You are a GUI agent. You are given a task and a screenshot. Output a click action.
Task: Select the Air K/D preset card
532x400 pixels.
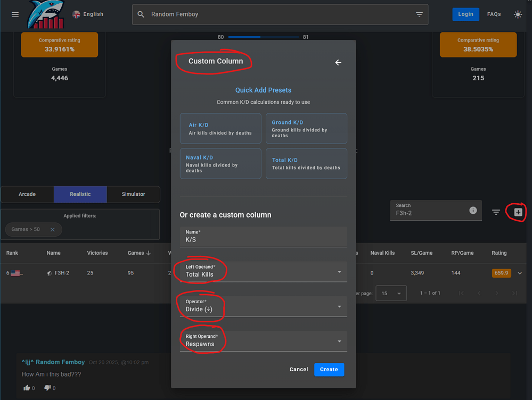(x=220, y=128)
